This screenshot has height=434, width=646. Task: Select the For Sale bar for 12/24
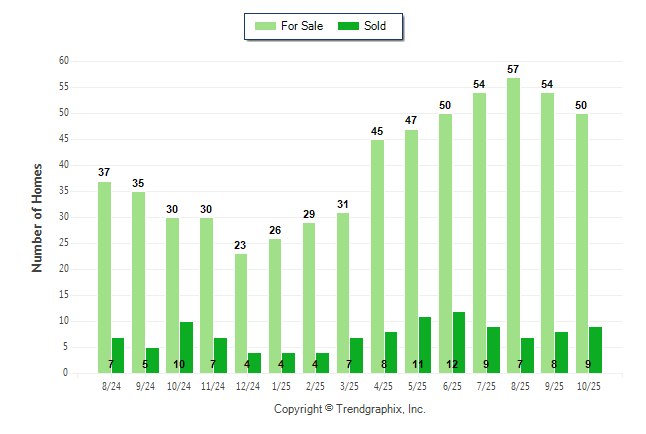tap(241, 313)
